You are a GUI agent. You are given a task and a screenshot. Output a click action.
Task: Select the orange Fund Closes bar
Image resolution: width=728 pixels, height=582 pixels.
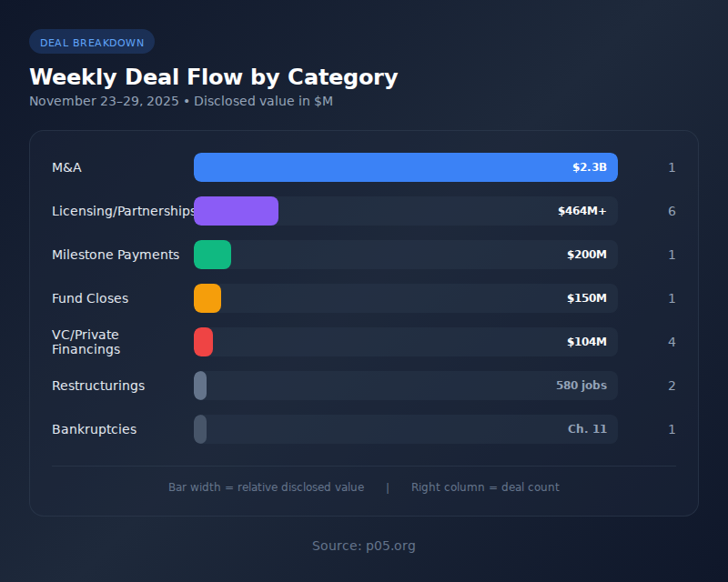[x=207, y=298]
